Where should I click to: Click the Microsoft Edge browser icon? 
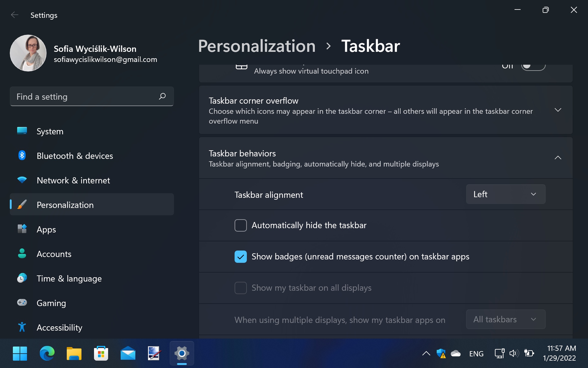[47, 353]
